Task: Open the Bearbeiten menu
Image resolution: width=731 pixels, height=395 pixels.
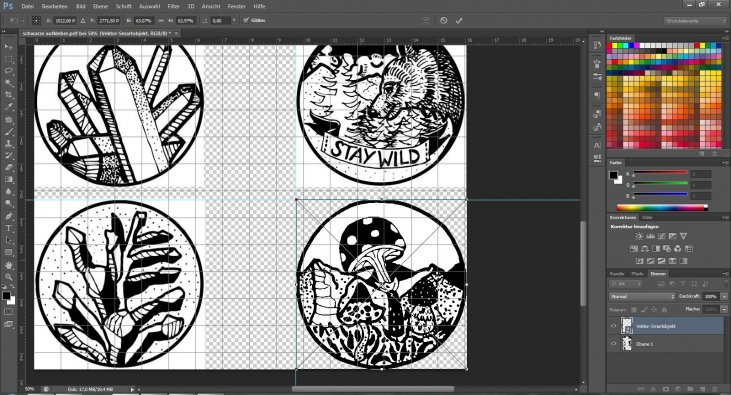Action: tap(55, 7)
